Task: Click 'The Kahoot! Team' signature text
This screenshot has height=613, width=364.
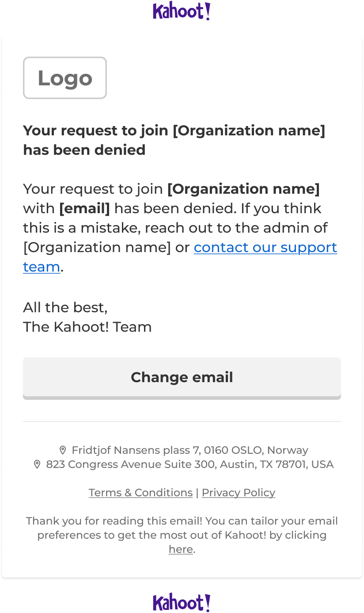Action: pyautogui.click(x=87, y=327)
